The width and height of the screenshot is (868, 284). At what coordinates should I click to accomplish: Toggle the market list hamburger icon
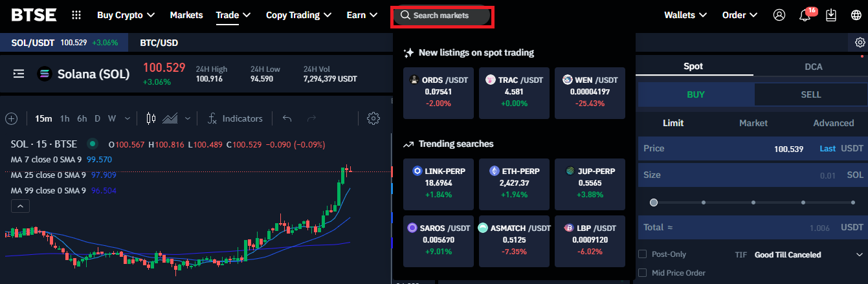point(19,74)
